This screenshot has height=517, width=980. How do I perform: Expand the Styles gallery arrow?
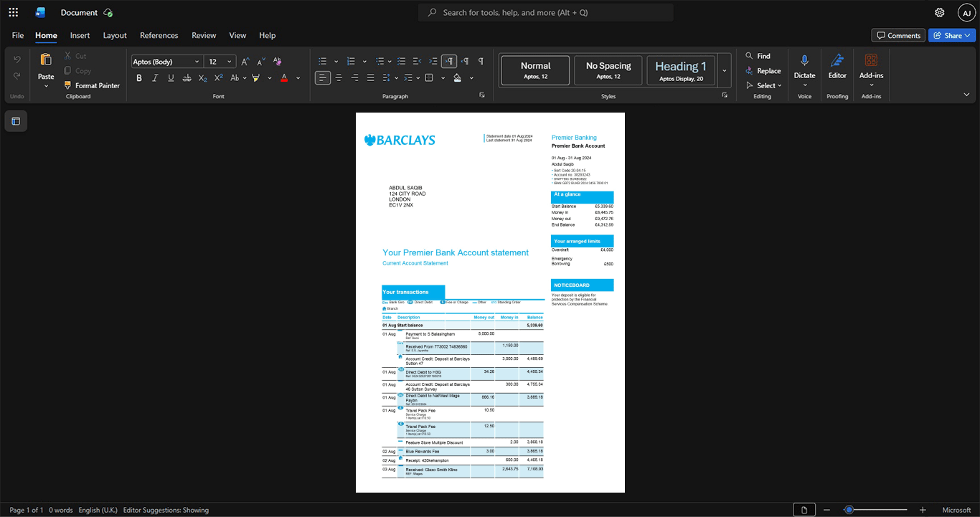[725, 70]
